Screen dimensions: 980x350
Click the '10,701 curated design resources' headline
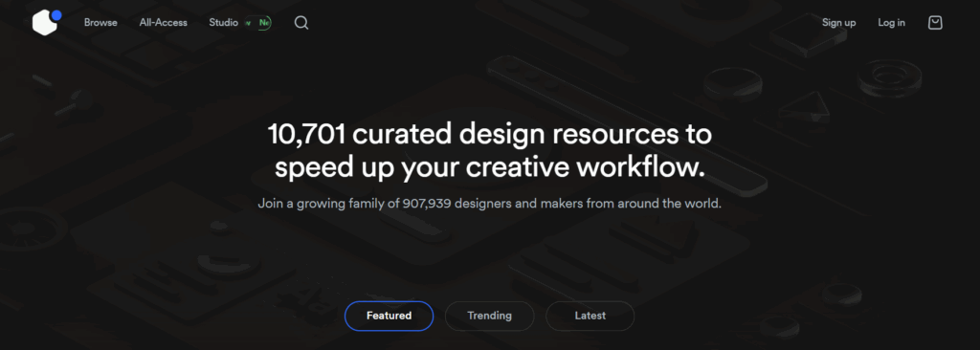click(490, 151)
